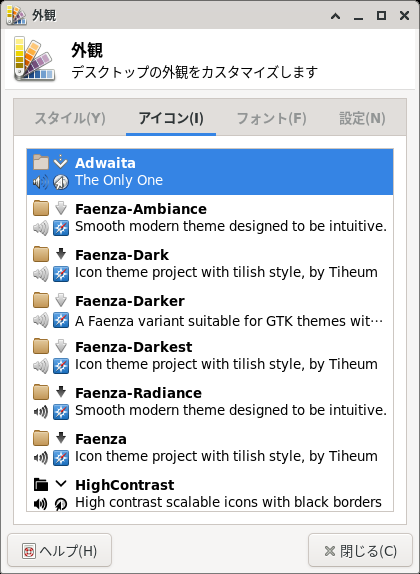
Task: Click the Faenza-Dark down arrow icon
Action: [61, 254]
